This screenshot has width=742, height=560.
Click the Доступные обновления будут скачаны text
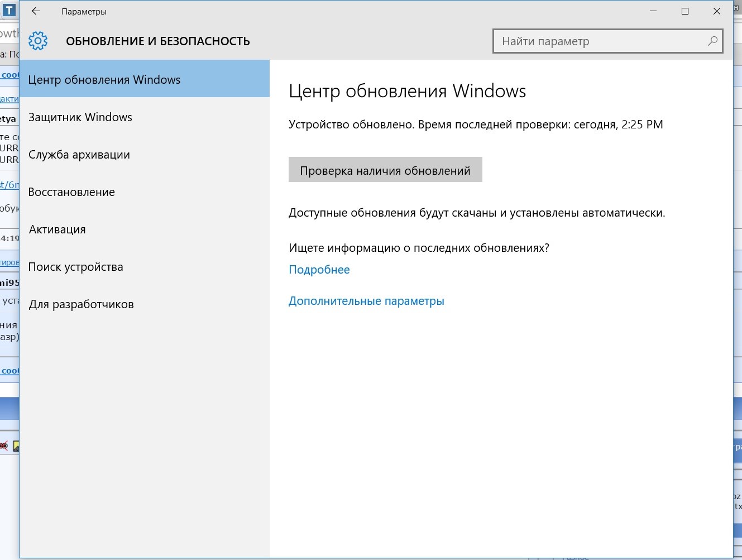pos(477,213)
